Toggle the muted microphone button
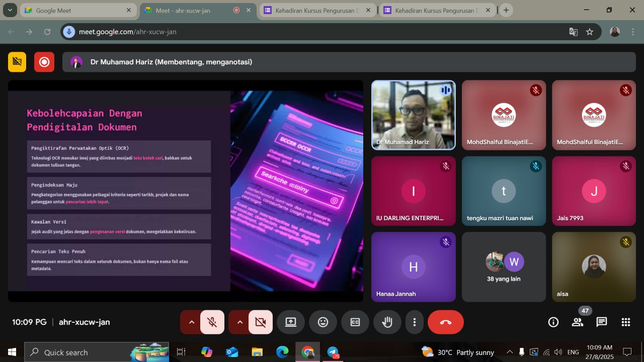Screen dimensions: 644x362 (212, 322)
